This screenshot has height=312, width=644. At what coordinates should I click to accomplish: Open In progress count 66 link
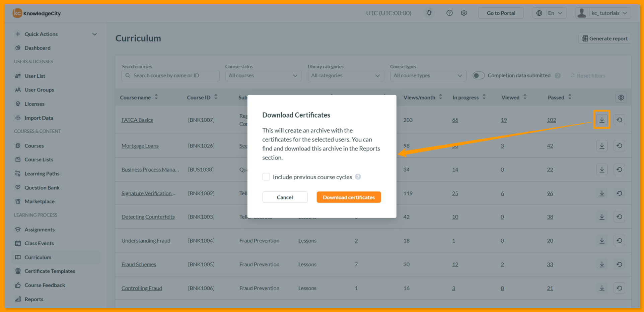pos(455,120)
